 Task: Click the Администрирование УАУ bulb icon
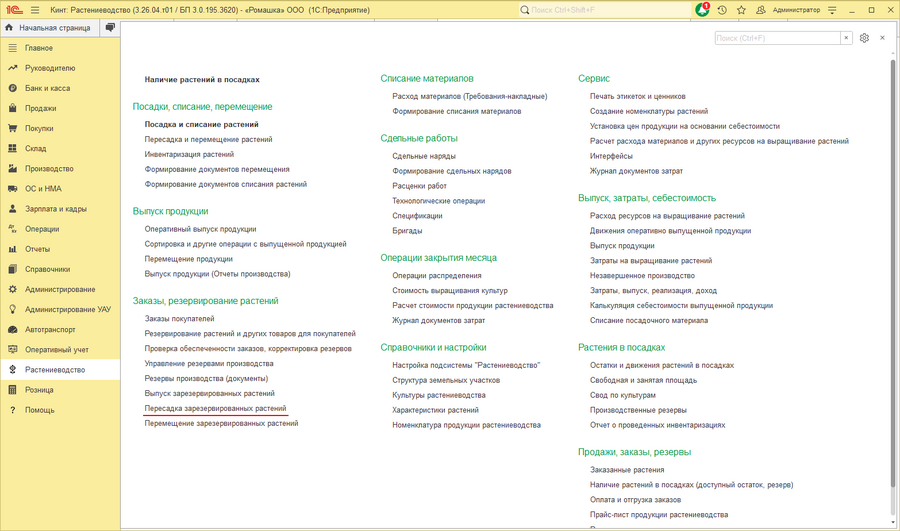click(x=13, y=309)
